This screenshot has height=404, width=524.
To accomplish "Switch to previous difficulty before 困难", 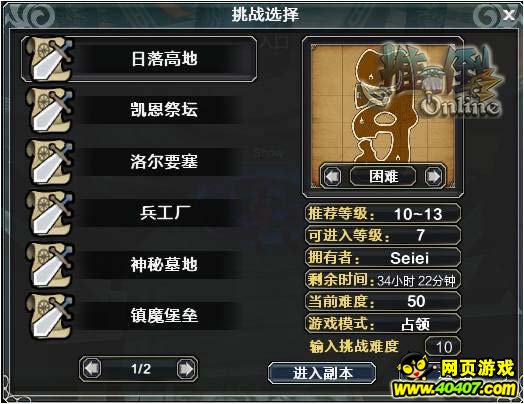I will click(333, 176).
